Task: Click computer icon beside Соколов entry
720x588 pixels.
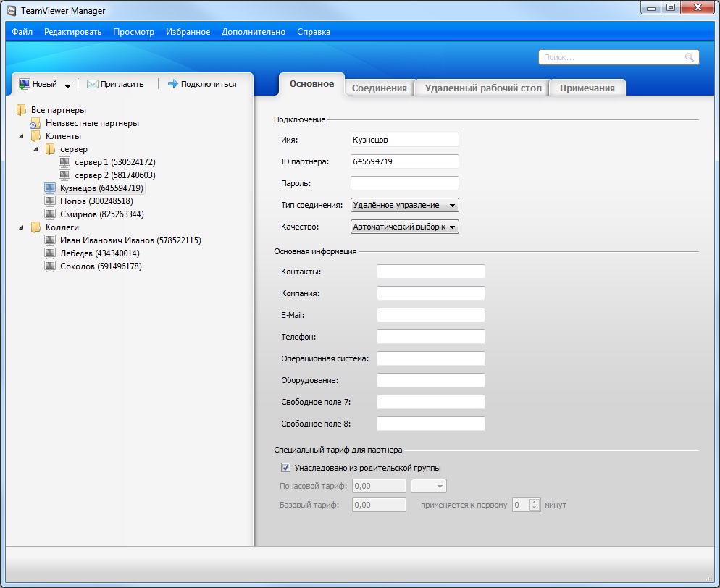Action: [x=50, y=266]
